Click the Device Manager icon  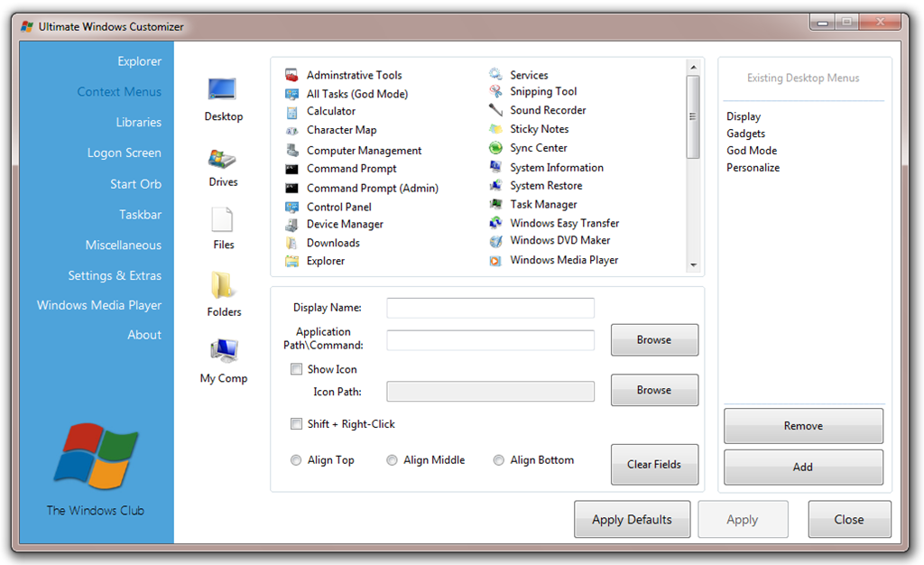click(x=291, y=225)
